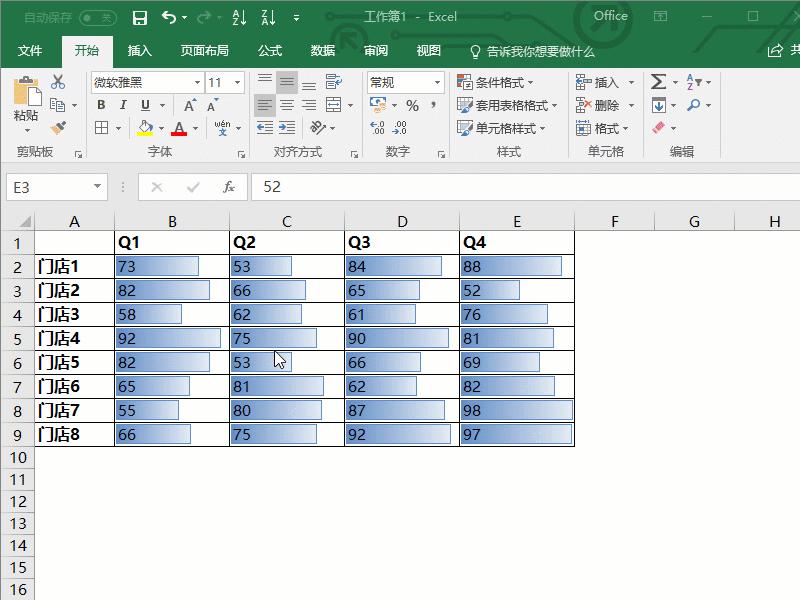Toggle Wrap Text icon

(334, 82)
